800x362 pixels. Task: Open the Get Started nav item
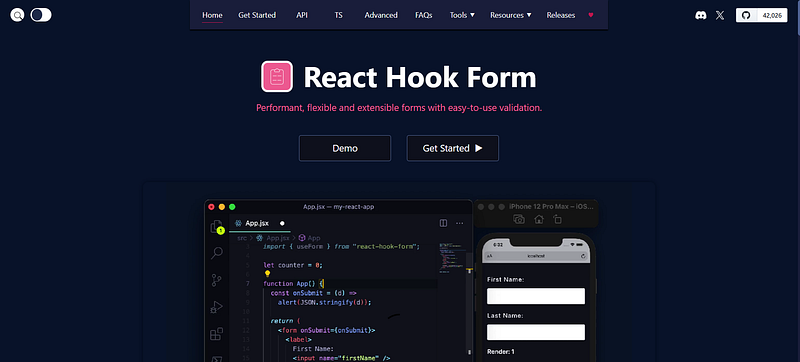[x=257, y=15]
